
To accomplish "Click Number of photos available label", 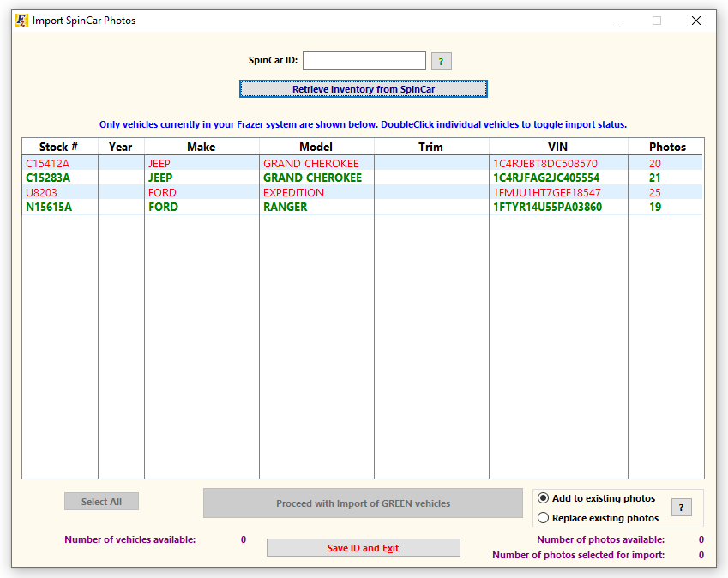I will click(x=601, y=539).
